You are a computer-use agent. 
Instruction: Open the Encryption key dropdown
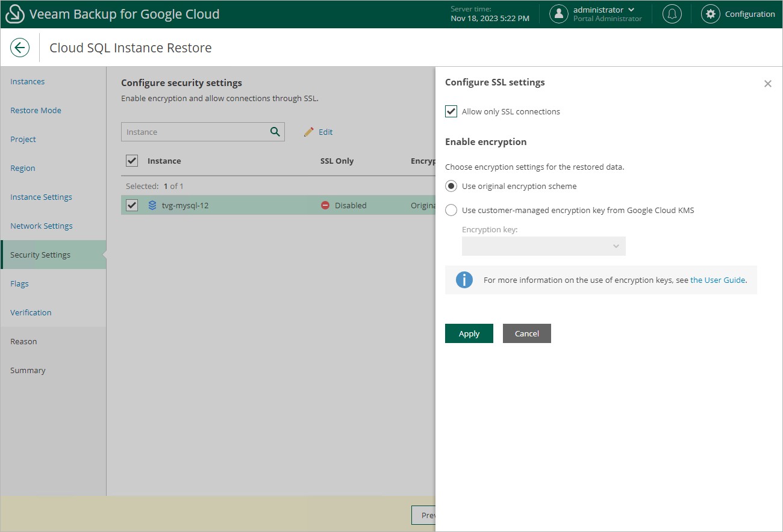[544, 246]
